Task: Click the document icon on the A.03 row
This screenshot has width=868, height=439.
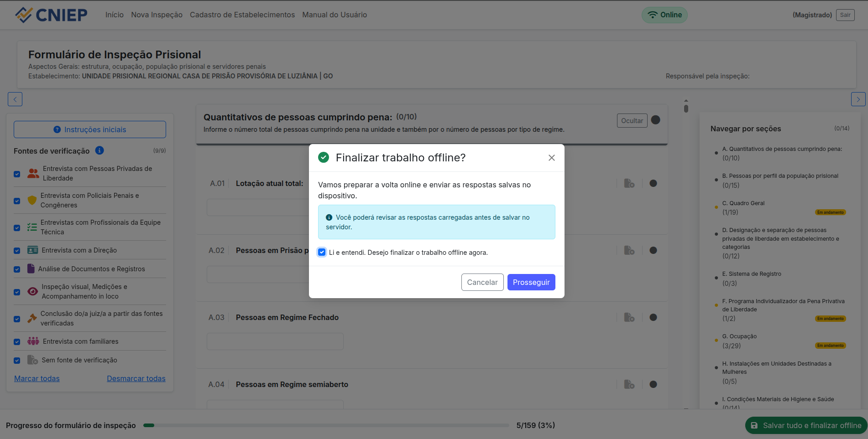Action: 629,317
